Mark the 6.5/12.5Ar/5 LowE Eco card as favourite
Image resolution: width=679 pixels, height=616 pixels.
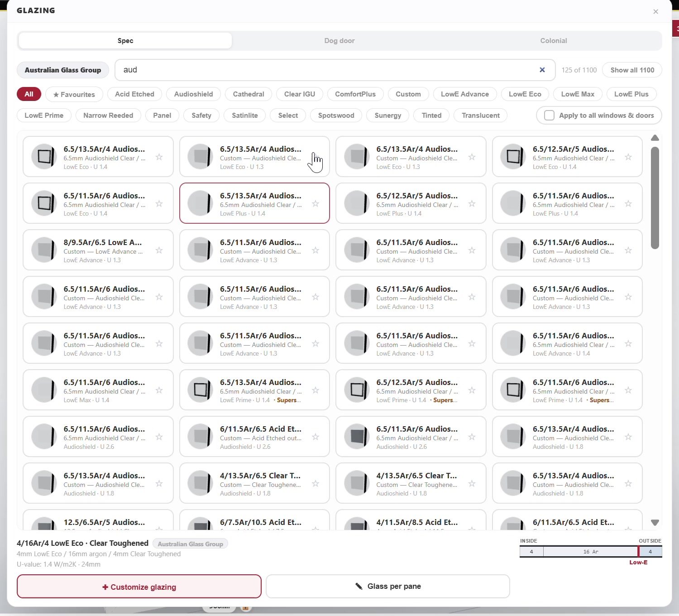click(628, 157)
